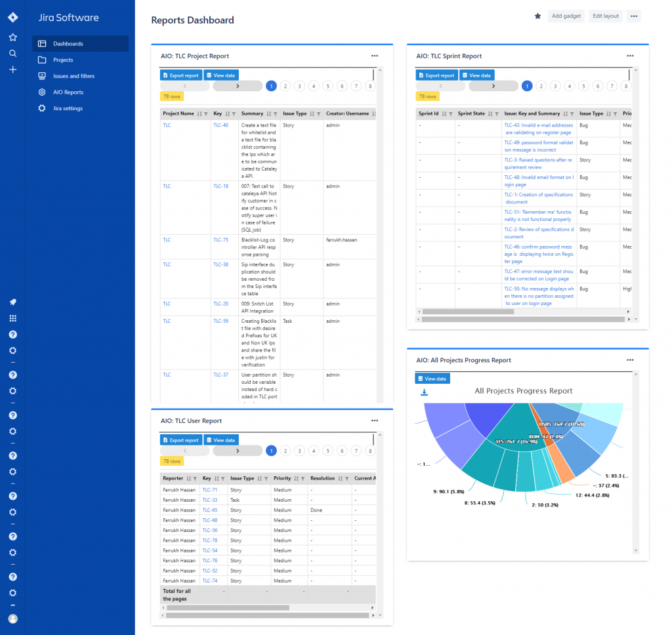
Task: Export report in TLC Project Report
Action: (181, 75)
